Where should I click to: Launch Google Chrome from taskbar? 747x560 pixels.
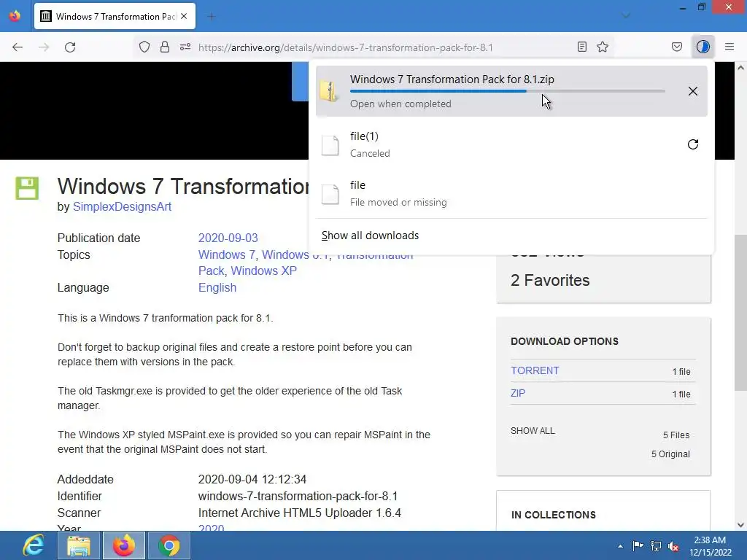point(169,545)
